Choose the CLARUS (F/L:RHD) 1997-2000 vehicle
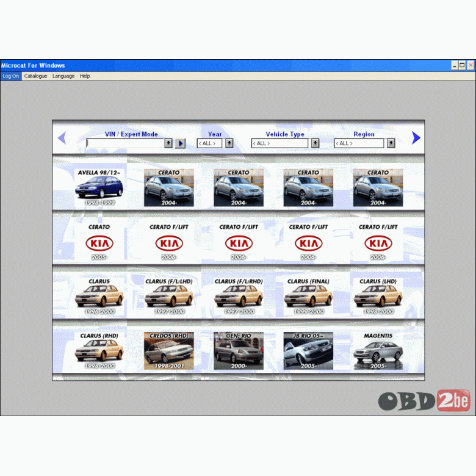 pyautogui.click(x=239, y=297)
